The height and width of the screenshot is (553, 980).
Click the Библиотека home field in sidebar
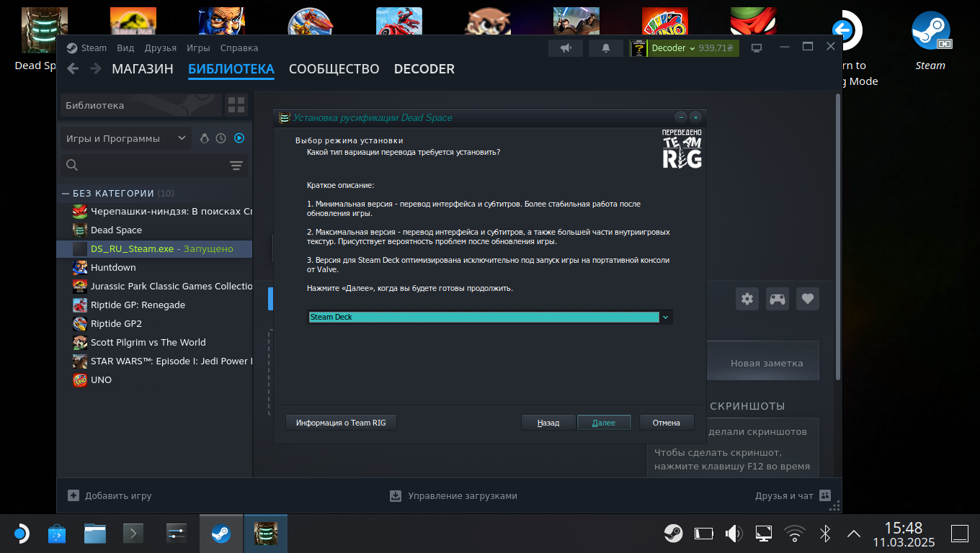click(x=141, y=105)
